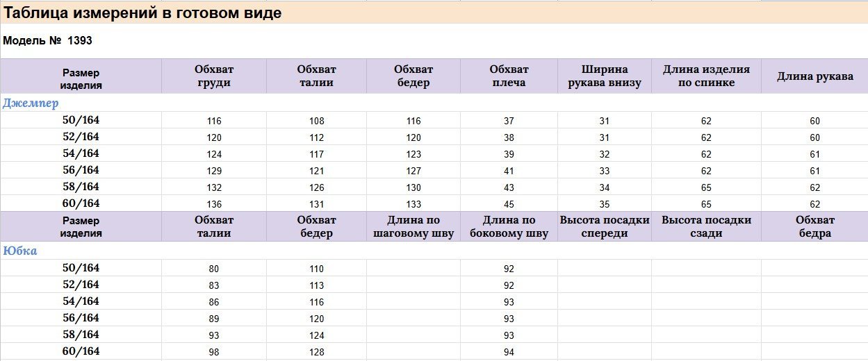Click jumper waist value 117
Viewport: 868px width, 361px height.
tap(316, 154)
